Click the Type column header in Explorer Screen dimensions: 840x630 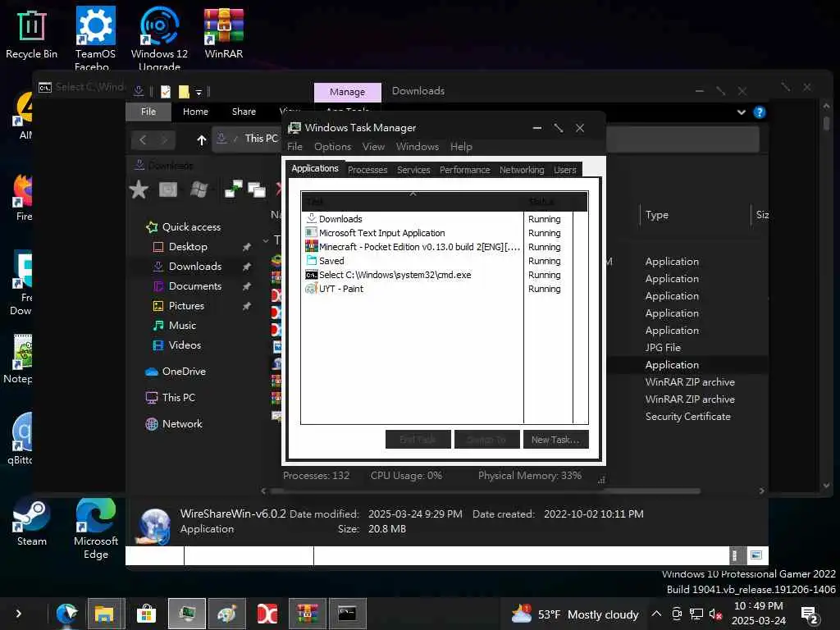[695, 215]
